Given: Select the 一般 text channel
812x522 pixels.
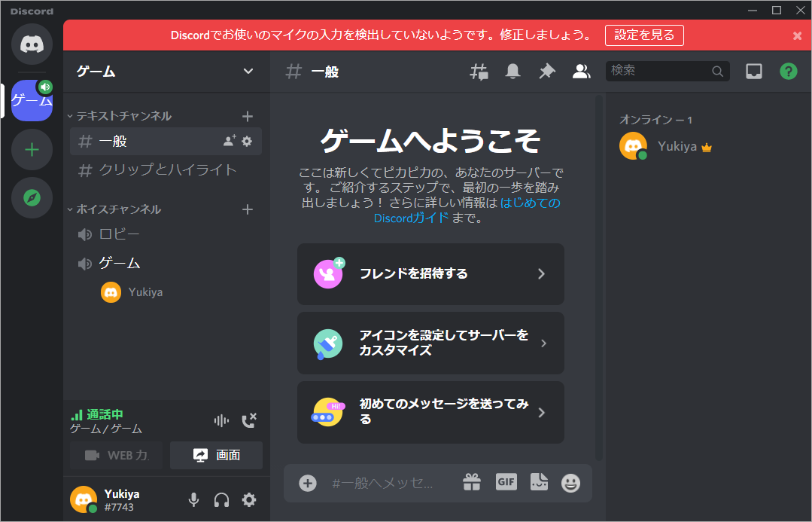Looking at the screenshot, I should click(166, 141).
